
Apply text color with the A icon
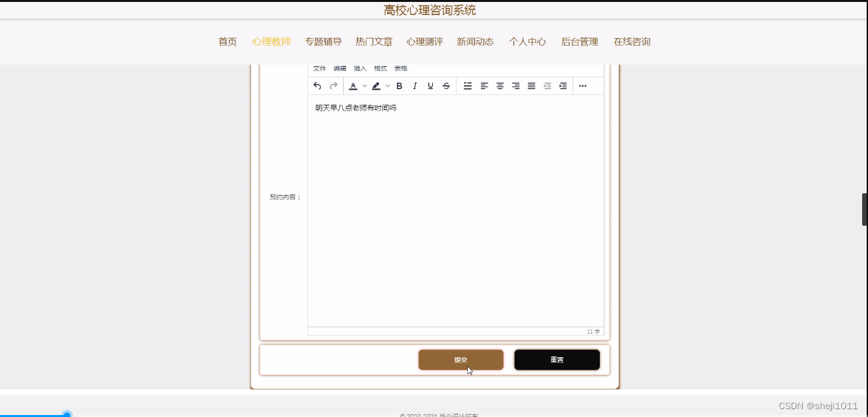(353, 86)
